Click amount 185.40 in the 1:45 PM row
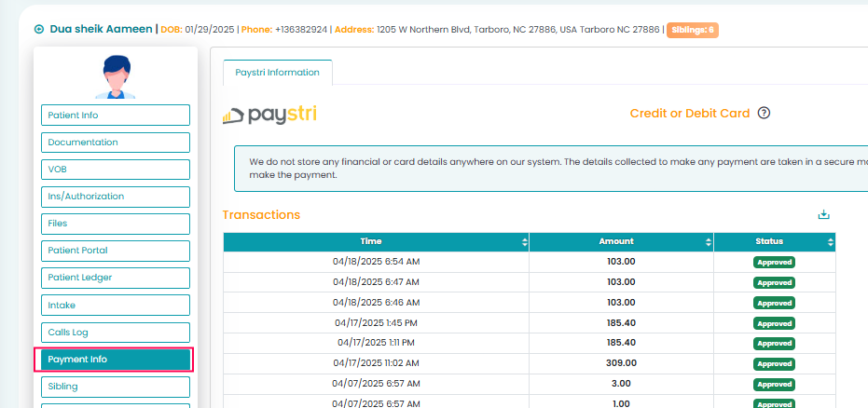Viewport: 868px width, 408px height. click(621, 322)
